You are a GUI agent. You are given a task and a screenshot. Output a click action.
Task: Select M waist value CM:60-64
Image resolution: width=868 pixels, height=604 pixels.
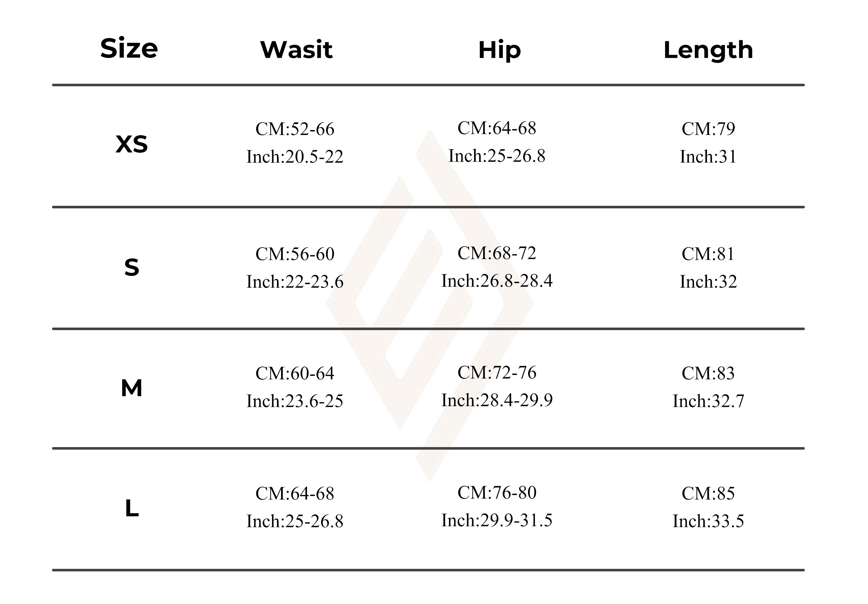[x=295, y=373]
